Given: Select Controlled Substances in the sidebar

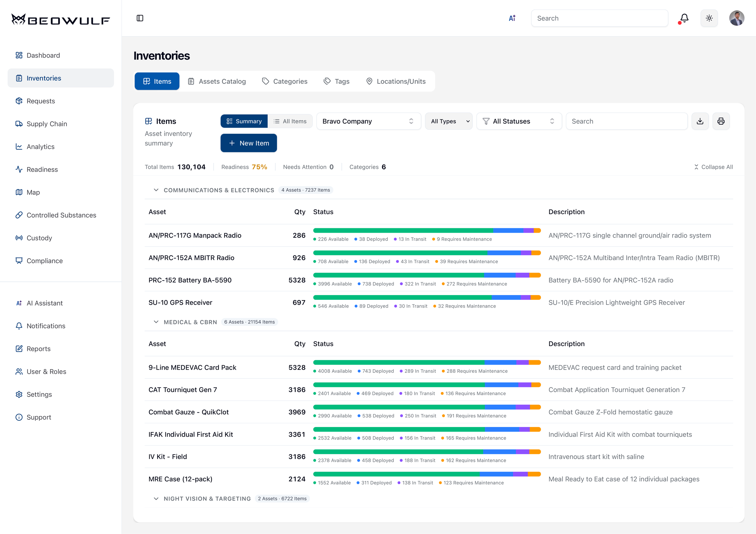Looking at the screenshot, I should point(61,215).
